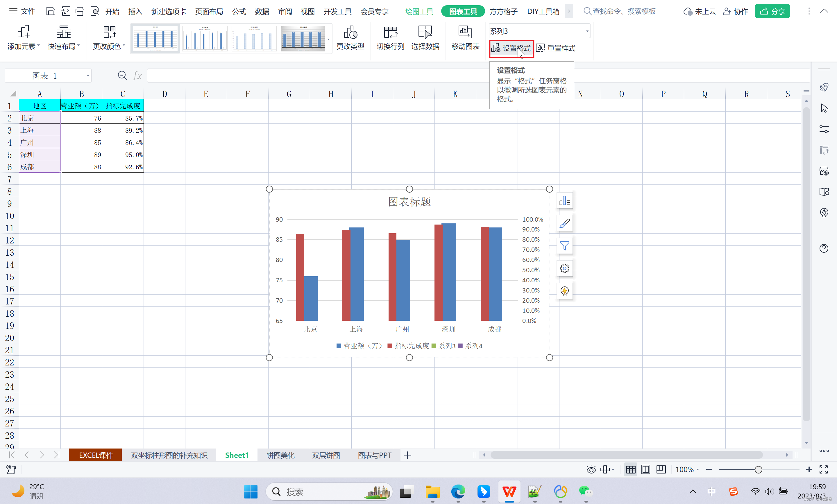Enable fullscreen view in status bar
Viewport: 837px width, 504px height.
click(x=823, y=470)
